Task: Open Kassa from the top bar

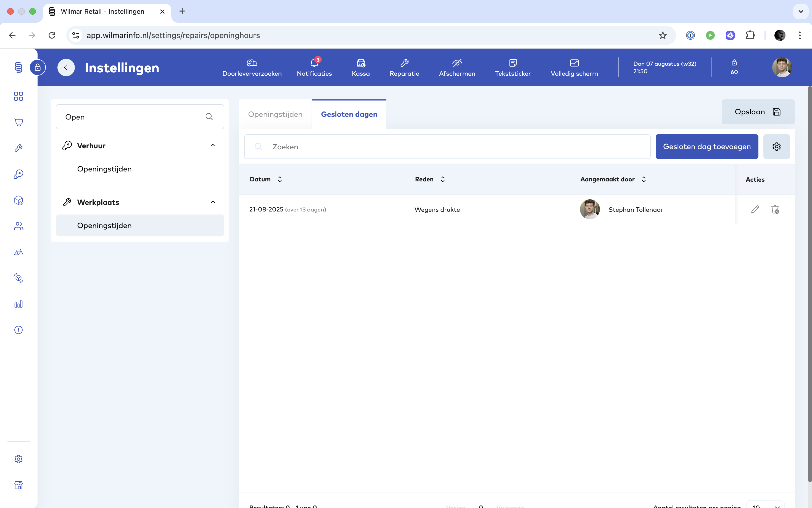Action: [361, 67]
